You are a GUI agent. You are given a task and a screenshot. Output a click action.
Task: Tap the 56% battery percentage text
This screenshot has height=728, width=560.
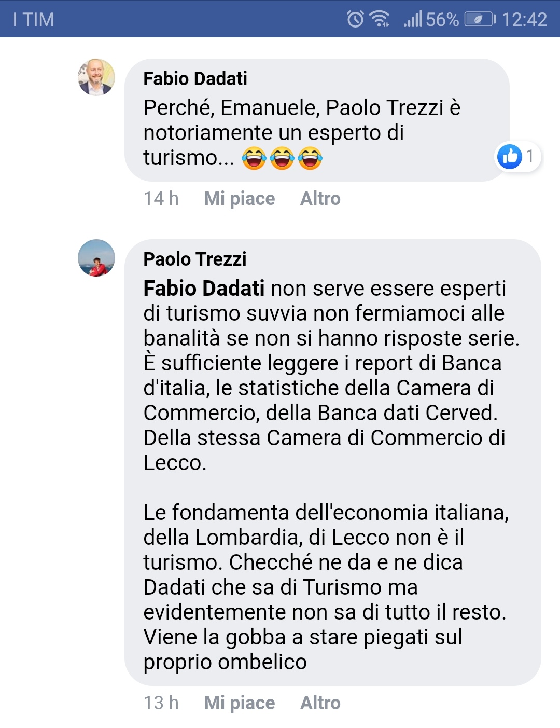point(442,20)
